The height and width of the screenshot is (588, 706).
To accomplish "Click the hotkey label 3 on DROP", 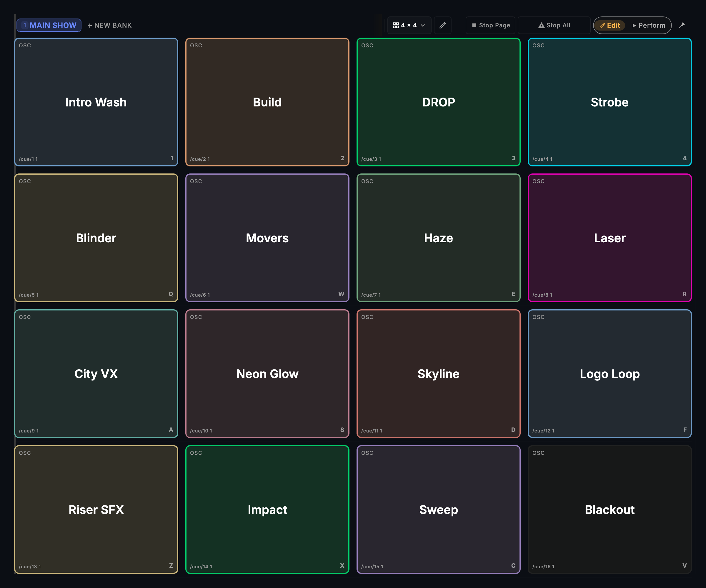I will (513, 158).
